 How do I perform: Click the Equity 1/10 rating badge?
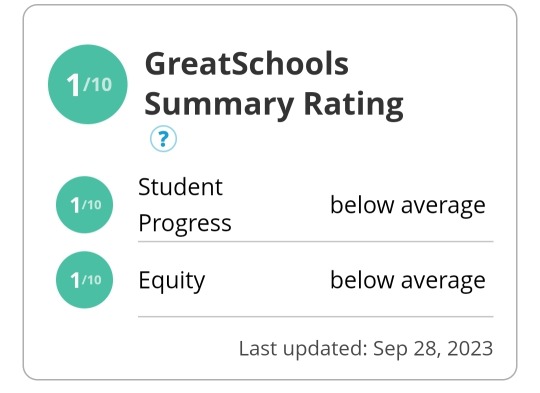pos(84,280)
